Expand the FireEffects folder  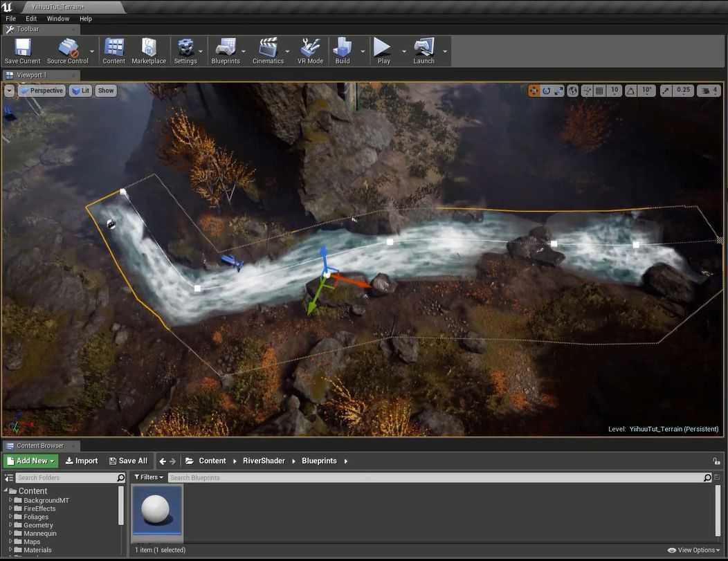click(10, 508)
